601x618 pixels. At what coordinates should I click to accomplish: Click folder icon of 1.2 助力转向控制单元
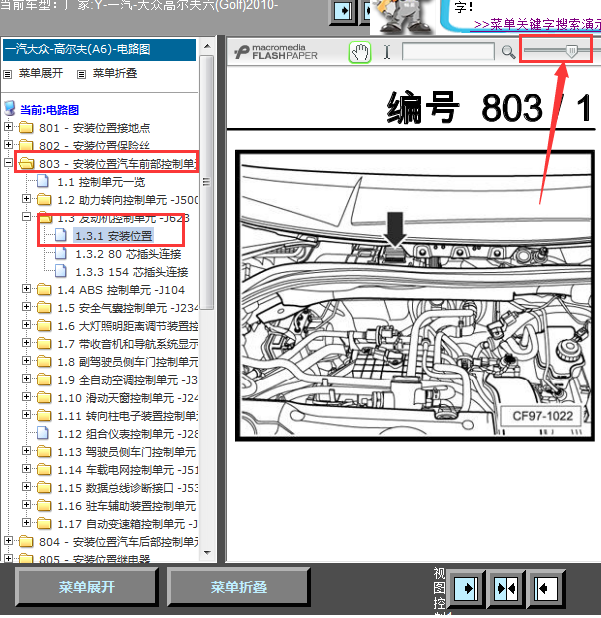coord(44,199)
